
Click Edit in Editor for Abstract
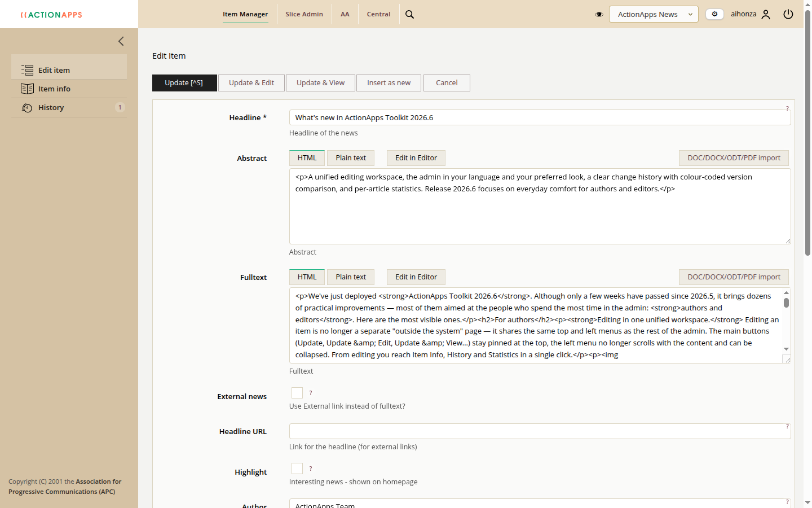[x=416, y=158]
